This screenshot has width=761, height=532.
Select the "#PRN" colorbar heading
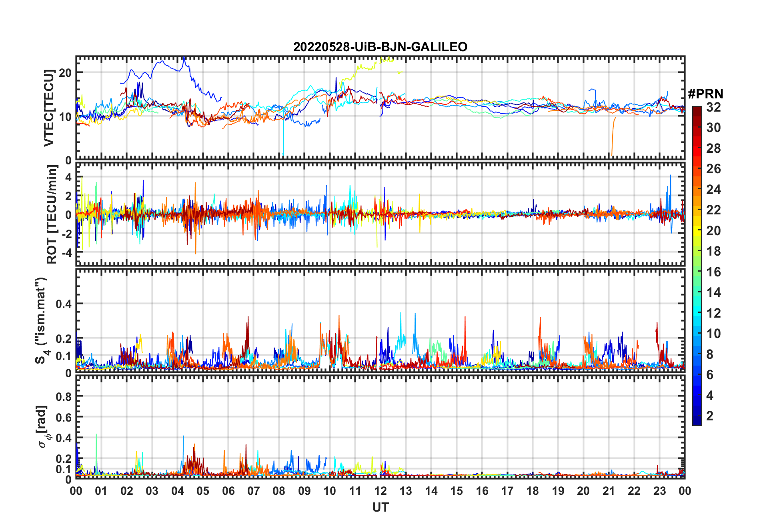705,94
